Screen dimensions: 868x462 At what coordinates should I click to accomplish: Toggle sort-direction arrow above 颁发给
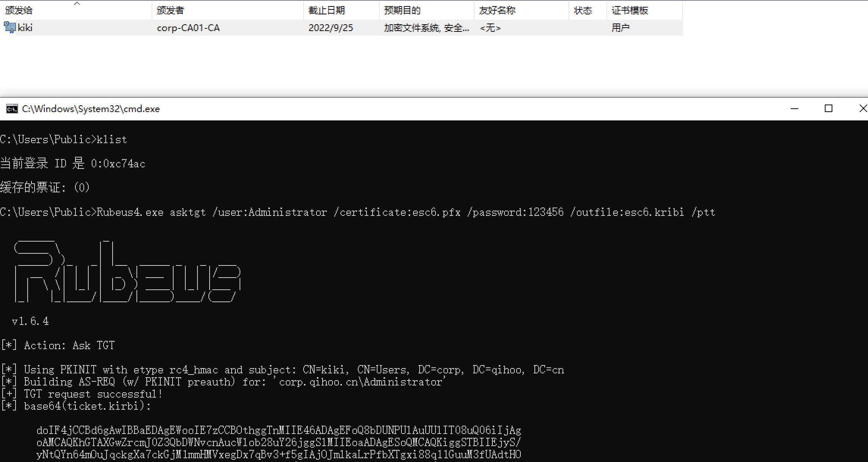(77, 3)
